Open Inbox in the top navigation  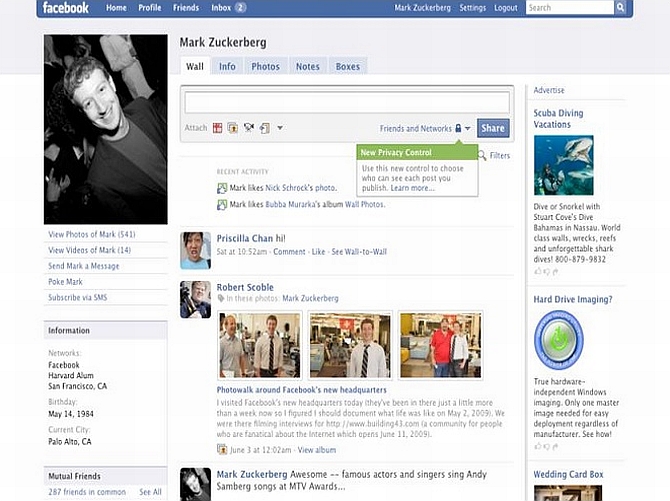pos(221,8)
